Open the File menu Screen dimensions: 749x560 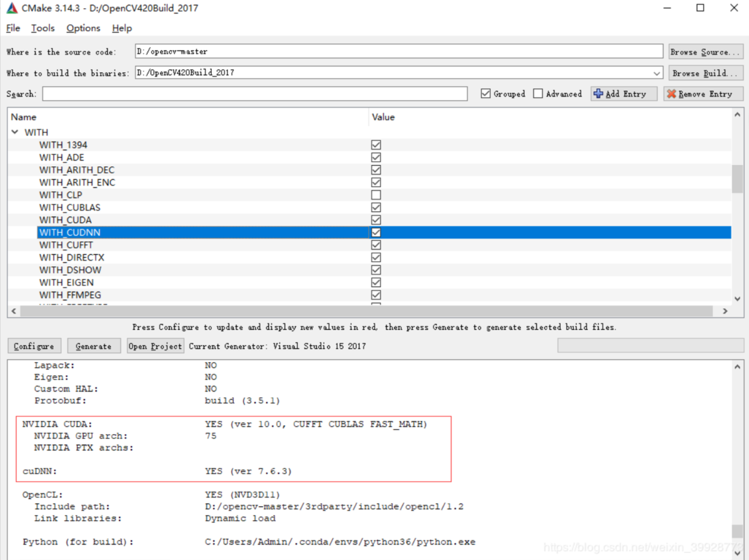tap(12, 28)
